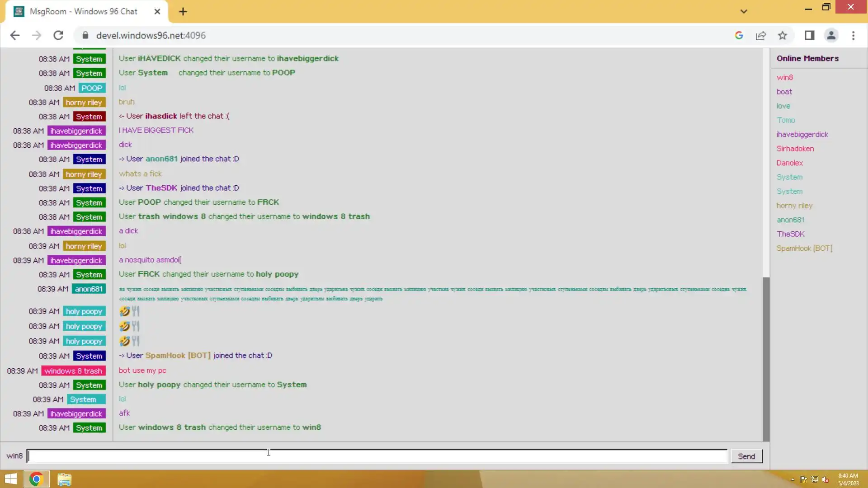
Task: Bookmark this page with star icon
Action: point(783,35)
